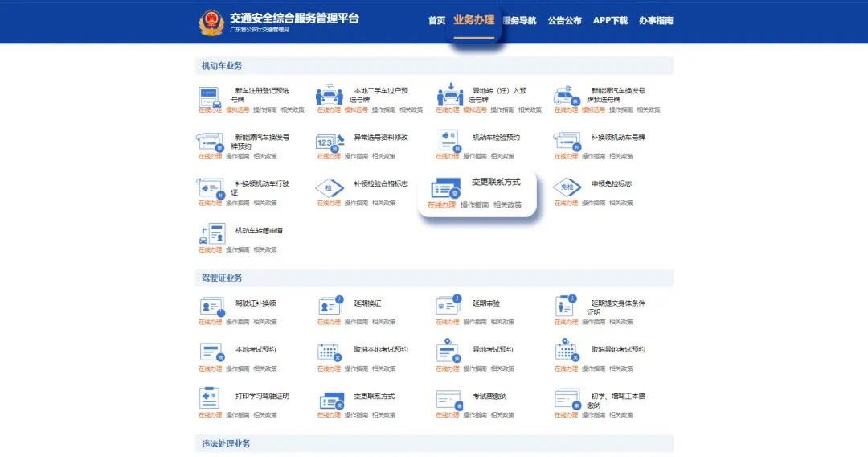Image resolution: width=868 pixels, height=457 pixels.
Task: Click the police emblem logo in header
Action: [x=211, y=23]
